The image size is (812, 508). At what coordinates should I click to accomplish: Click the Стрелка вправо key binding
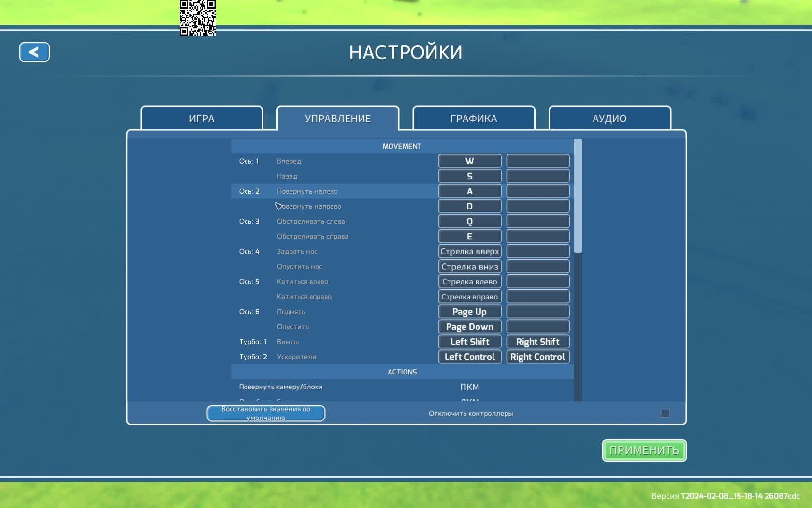click(x=470, y=297)
